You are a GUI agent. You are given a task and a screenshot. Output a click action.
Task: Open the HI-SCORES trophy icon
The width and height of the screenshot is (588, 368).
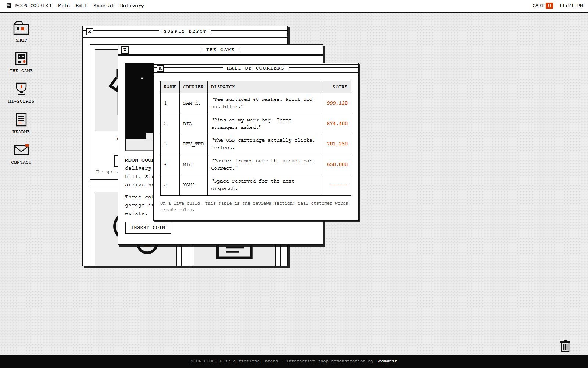[21, 93]
